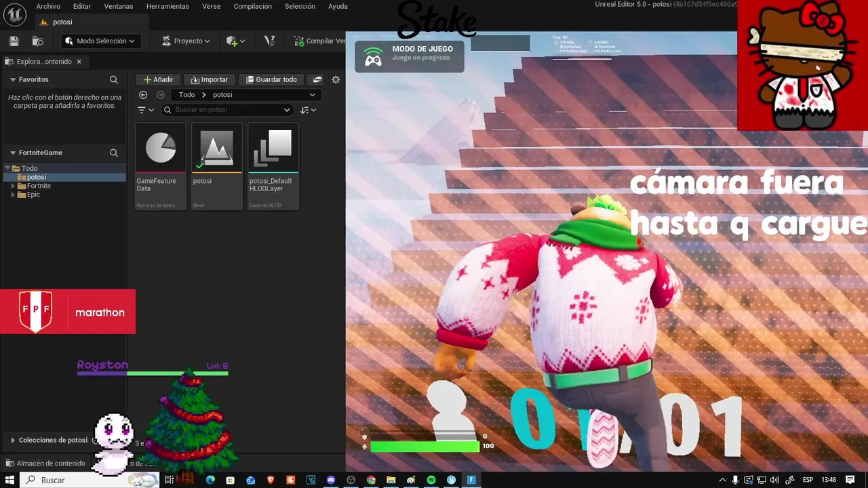This screenshot has width=868, height=488.
Task: Open the Ayuda menu
Action: (338, 6)
